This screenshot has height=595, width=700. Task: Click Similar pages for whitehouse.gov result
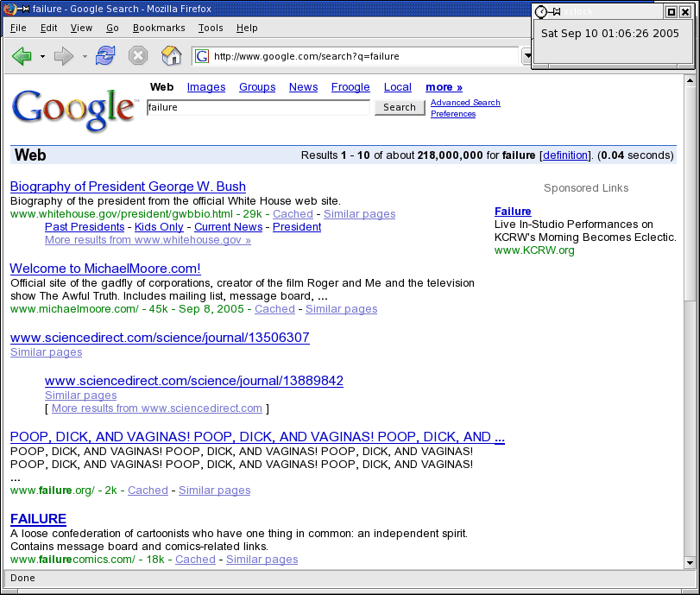tap(359, 214)
